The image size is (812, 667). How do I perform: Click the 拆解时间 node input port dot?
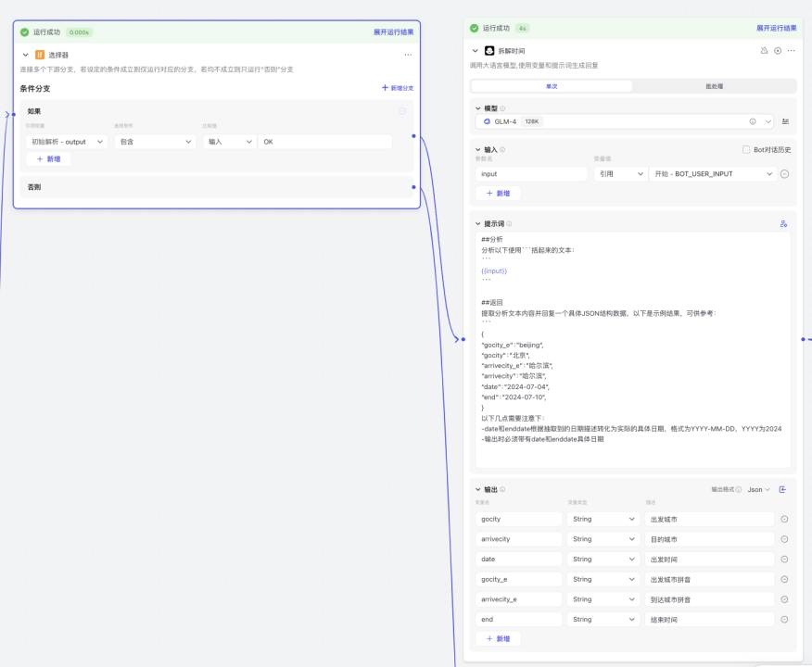point(463,339)
